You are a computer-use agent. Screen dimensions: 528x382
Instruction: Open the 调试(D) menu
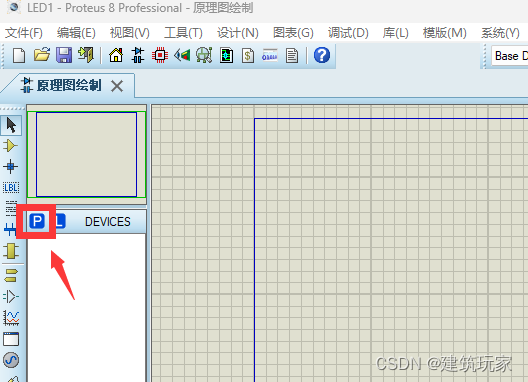348,33
